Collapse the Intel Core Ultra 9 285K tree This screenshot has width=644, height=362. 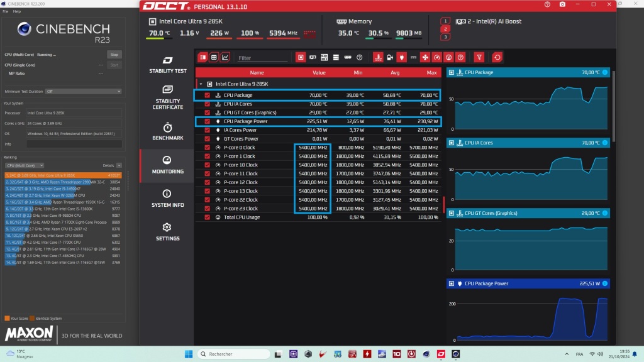tap(201, 84)
